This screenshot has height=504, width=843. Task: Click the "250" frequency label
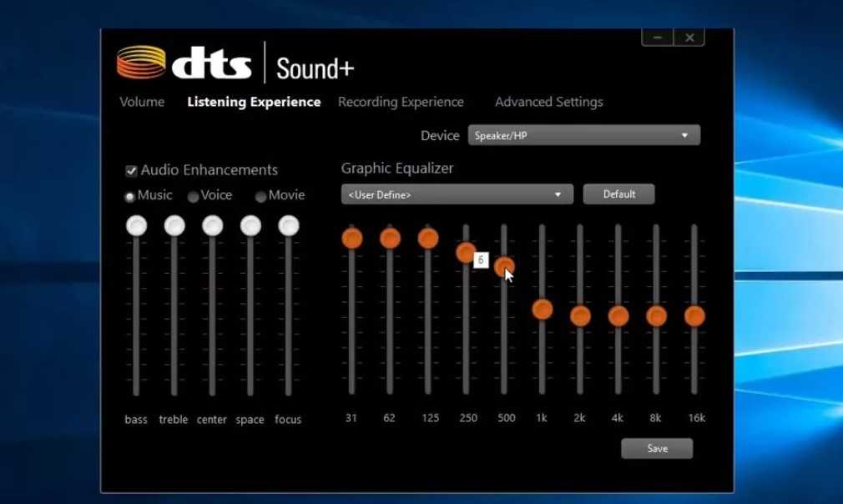468,418
